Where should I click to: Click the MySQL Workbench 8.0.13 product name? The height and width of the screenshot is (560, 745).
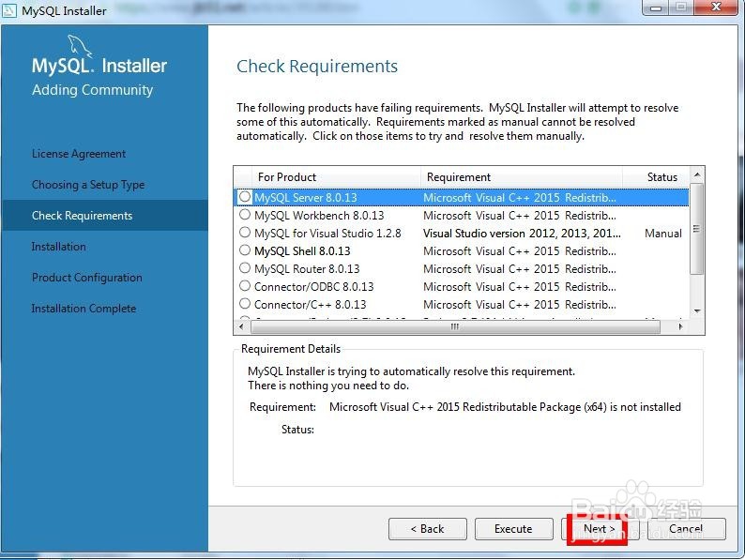click(x=319, y=215)
